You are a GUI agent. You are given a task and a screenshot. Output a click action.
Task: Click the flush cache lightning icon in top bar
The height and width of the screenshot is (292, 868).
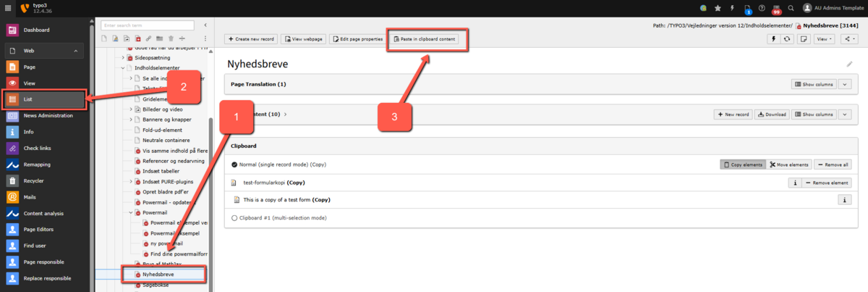coord(732,8)
